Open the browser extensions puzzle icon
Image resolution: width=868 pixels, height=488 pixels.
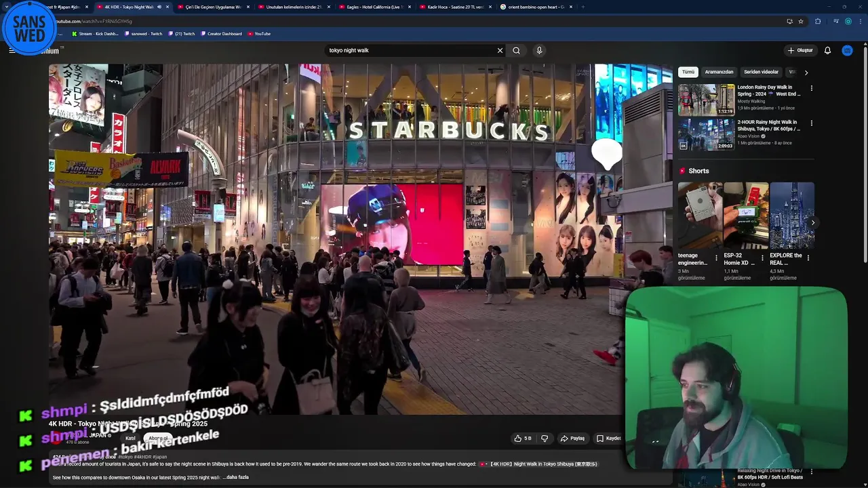817,21
